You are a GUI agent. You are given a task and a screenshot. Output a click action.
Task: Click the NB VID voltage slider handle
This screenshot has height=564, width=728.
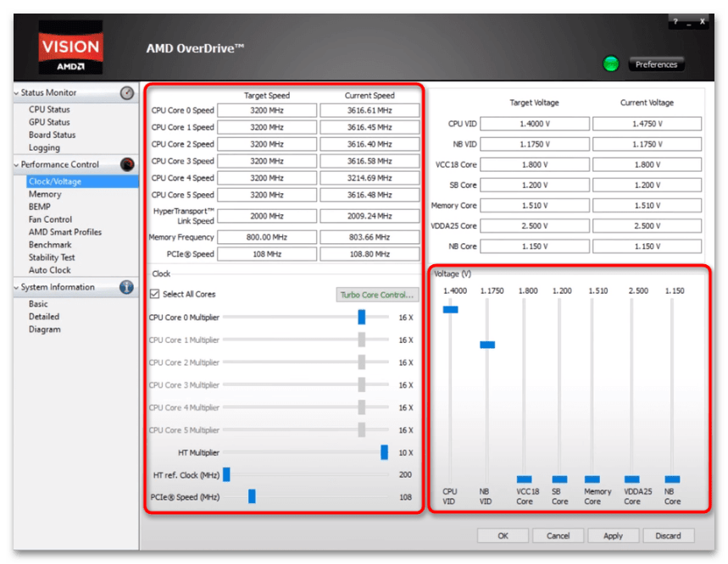[487, 345]
